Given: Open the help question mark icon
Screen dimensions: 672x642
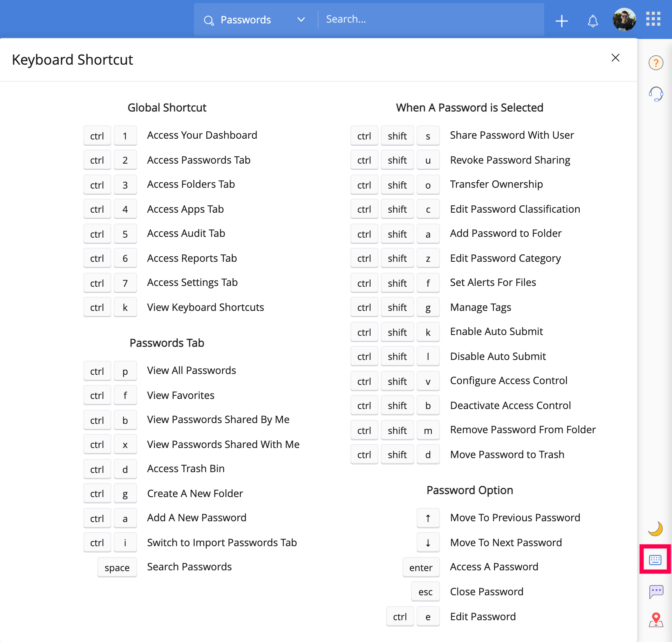Looking at the screenshot, I should 656,63.
